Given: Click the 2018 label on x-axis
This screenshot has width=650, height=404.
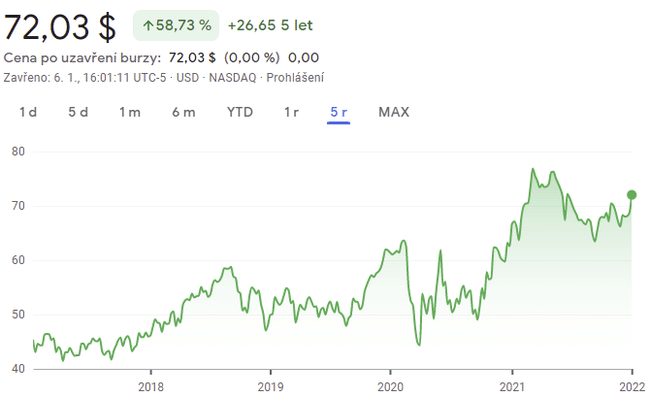Looking at the screenshot, I should (150, 387).
